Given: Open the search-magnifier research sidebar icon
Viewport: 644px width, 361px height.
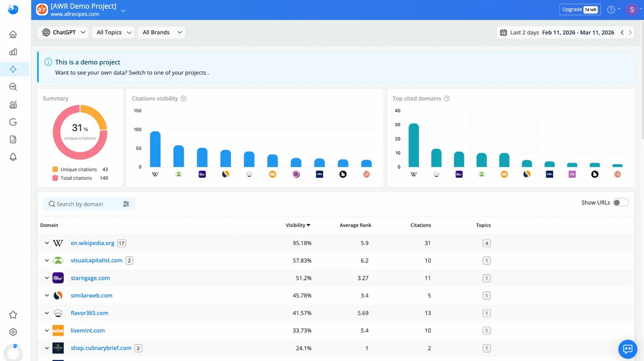Looking at the screenshot, I should pyautogui.click(x=13, y=87).
